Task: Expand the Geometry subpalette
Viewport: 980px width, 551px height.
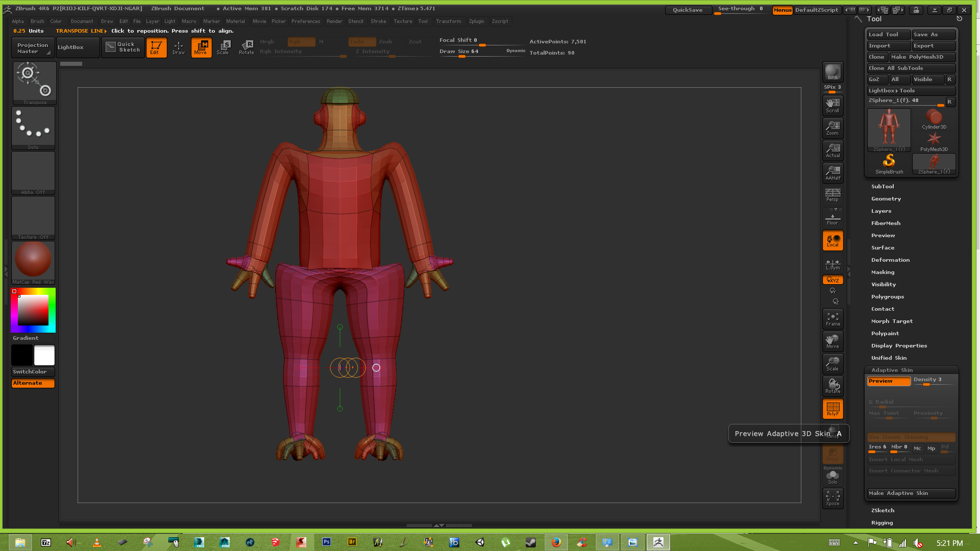Action: 887,198
